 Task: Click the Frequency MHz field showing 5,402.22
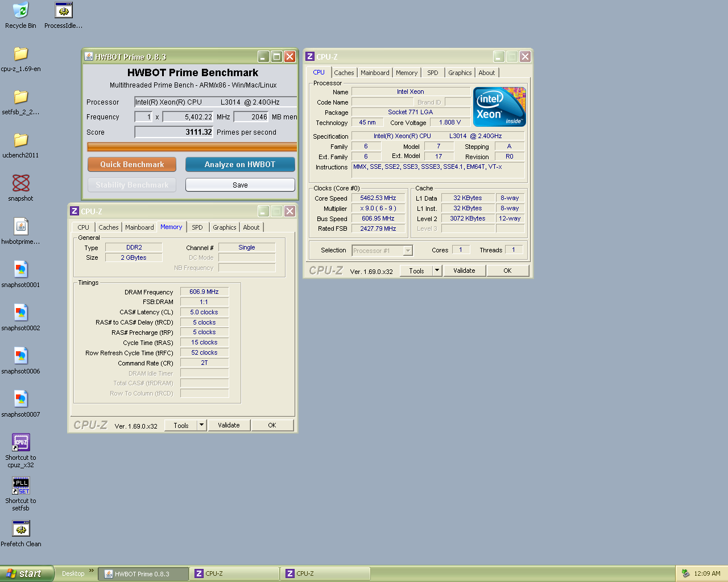(188, 117)
